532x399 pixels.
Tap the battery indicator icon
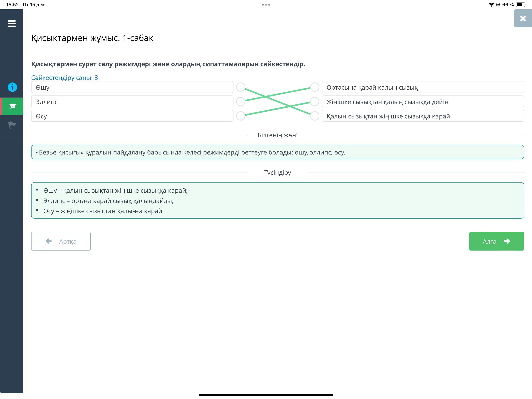pos(521,4)
